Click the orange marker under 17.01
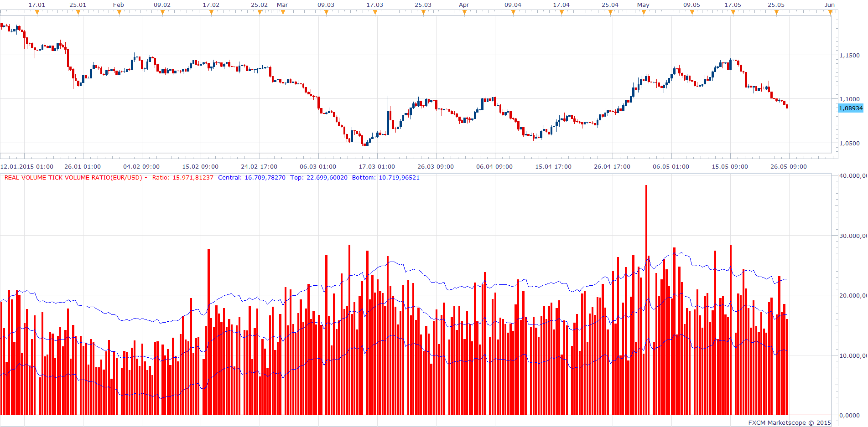This screenshot has width=868, height=427. 37,12
